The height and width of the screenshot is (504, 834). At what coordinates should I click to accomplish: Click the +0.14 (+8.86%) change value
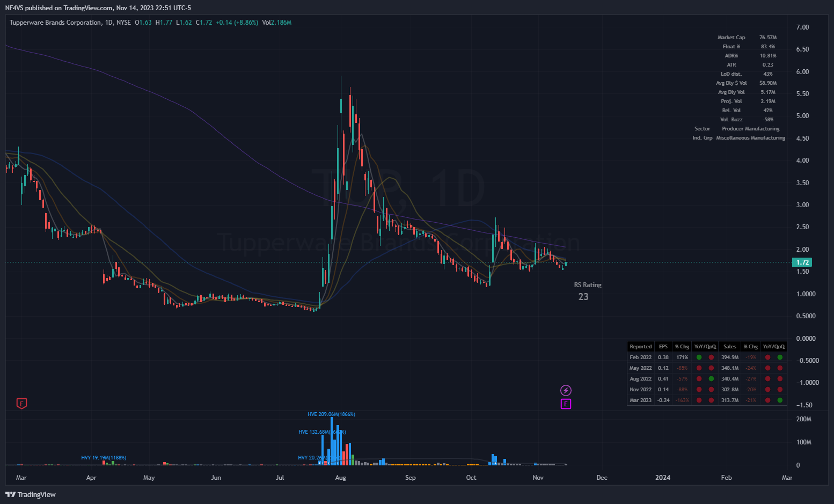pos(237,23)
